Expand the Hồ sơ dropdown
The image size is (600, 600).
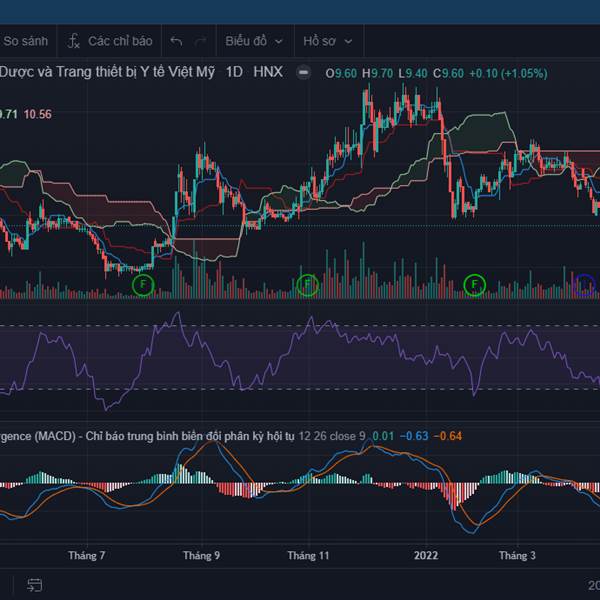[333, 41]
